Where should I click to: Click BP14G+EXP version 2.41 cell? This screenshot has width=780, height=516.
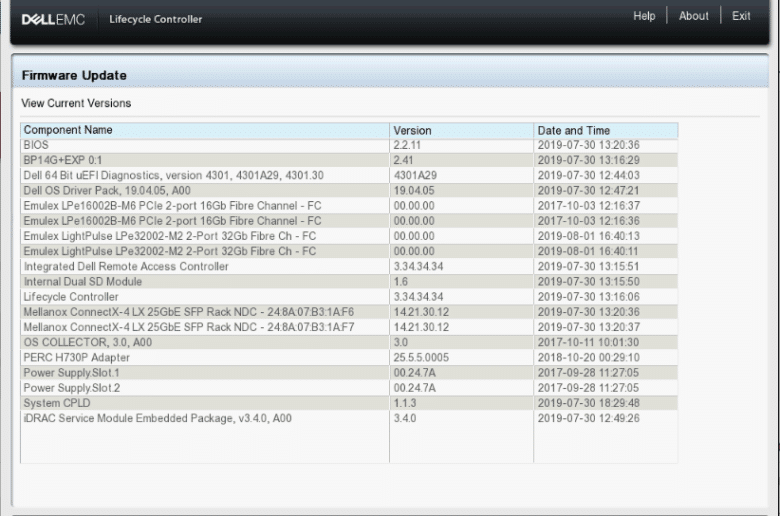[462, 160]
